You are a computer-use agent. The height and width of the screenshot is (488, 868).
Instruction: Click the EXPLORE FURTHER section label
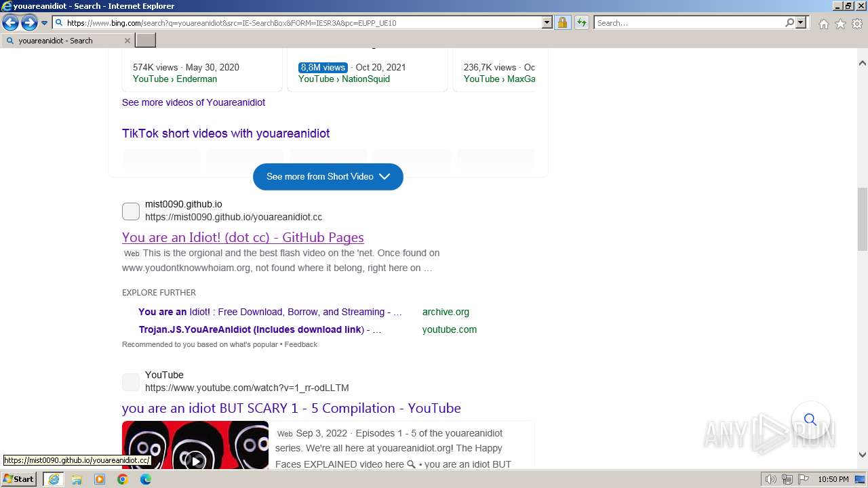tap(159, 293)
